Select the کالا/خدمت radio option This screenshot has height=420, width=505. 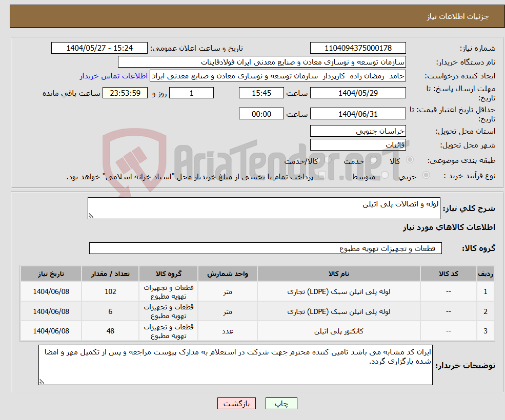point(329,160)
